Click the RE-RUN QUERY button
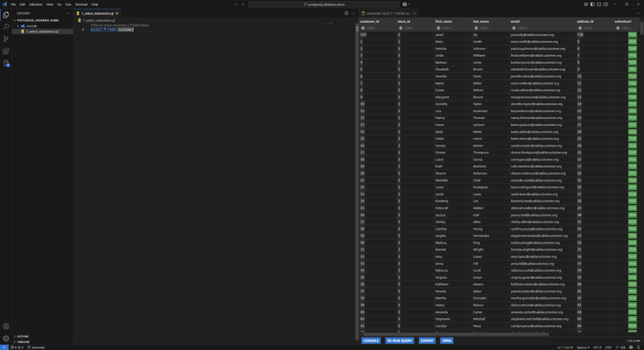The image size is (644, 350). 400,341
